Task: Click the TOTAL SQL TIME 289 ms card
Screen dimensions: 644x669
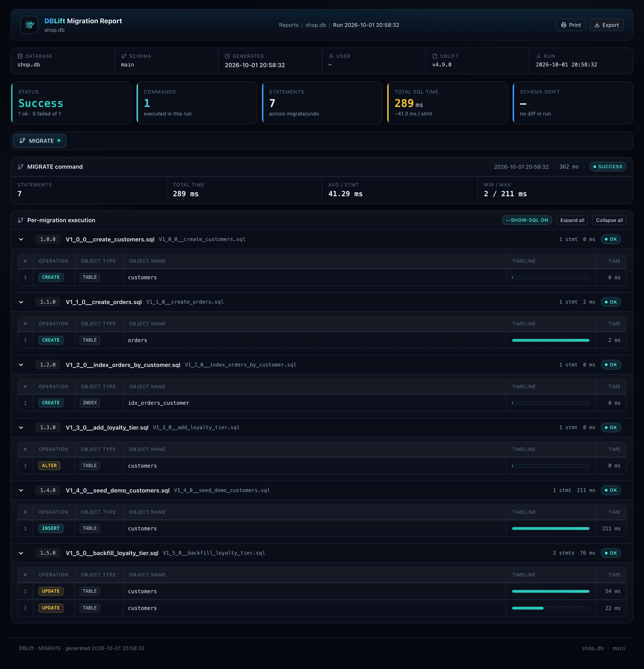Action: coord(447,103)
